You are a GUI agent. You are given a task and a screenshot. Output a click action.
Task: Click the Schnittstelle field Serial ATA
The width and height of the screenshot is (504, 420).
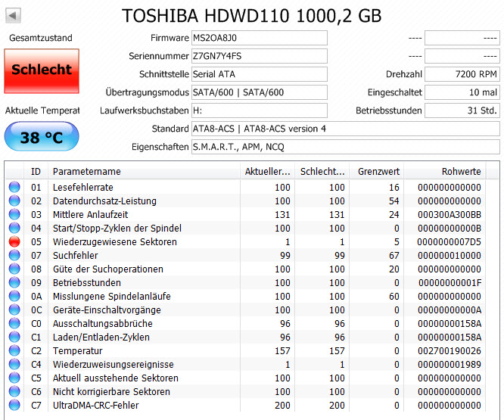(x=260, y=74)
